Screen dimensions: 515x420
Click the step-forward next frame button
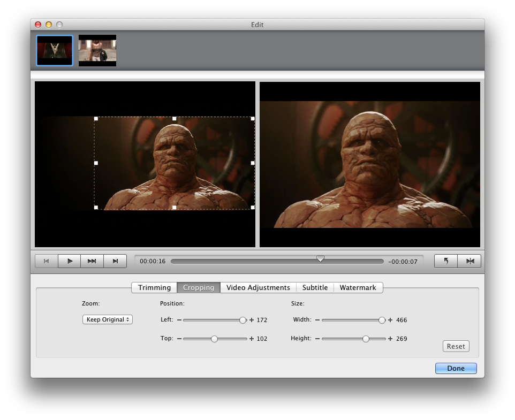pyautogui.click(x=115, y=261)
